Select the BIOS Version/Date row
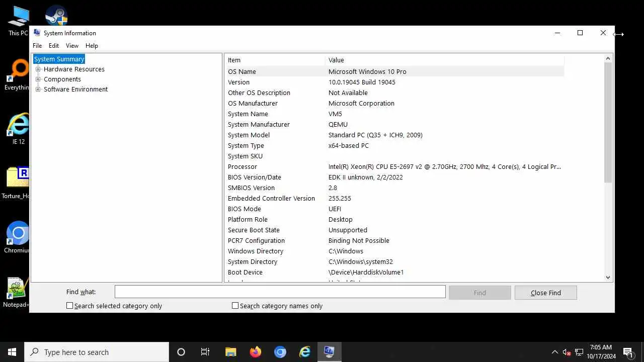Screen dimensions: 644x362 coord(394,177)
